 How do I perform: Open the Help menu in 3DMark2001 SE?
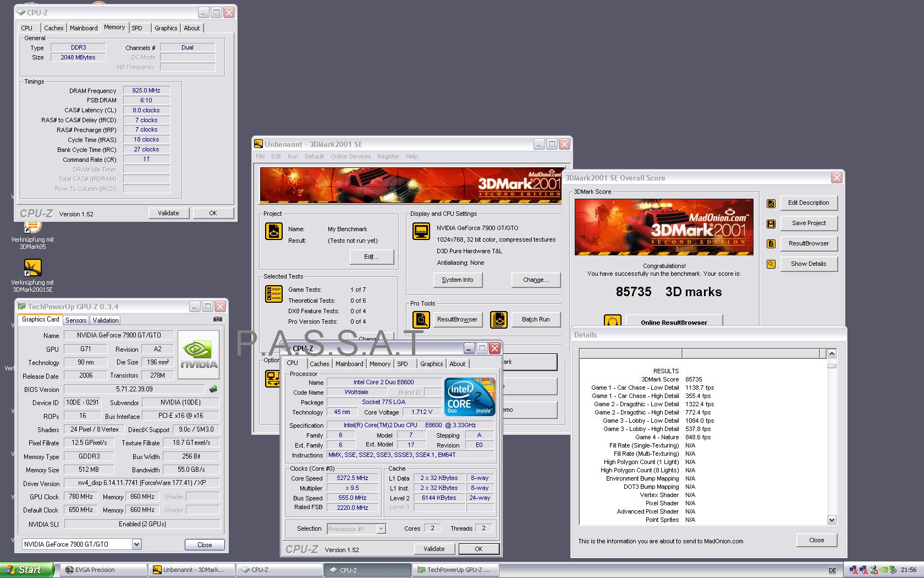tap(412, 156)
